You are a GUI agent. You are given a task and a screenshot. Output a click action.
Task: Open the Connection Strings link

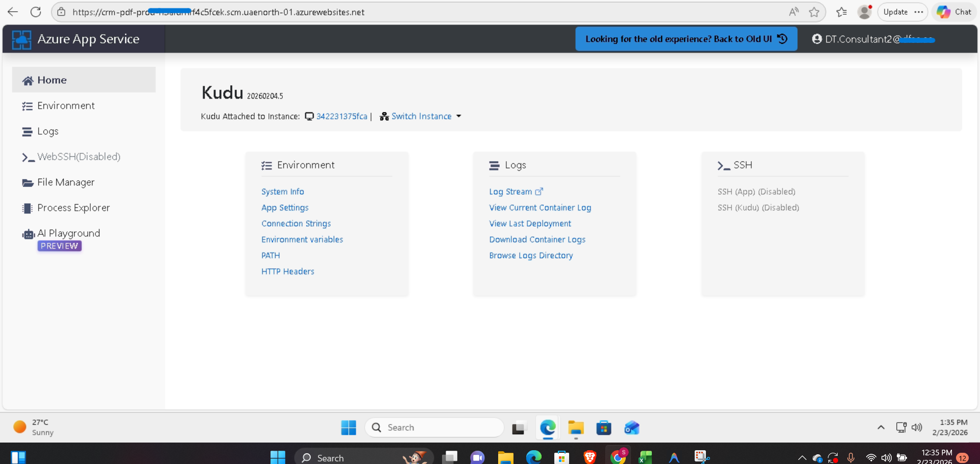pos(296,224)
